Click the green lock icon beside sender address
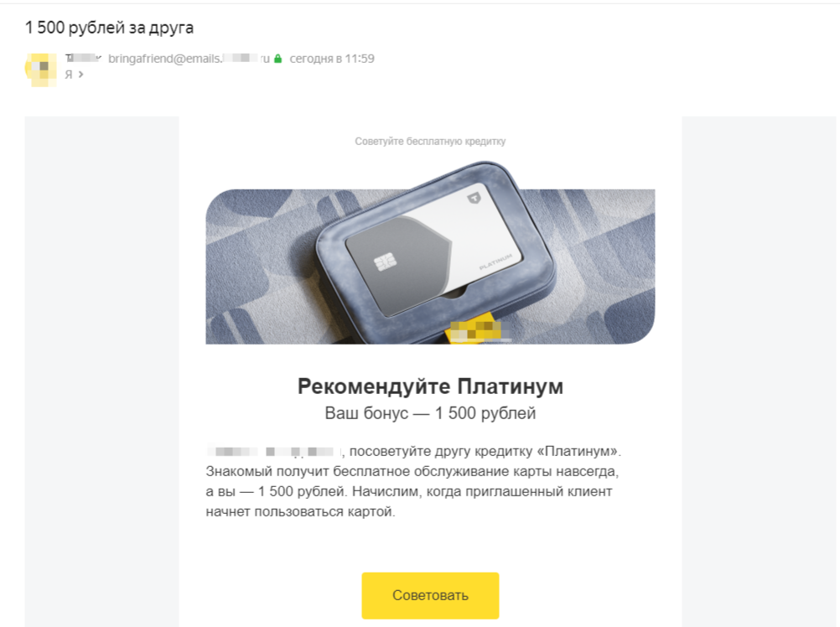Viewport: 840px width, 627px height. (277, 59)
